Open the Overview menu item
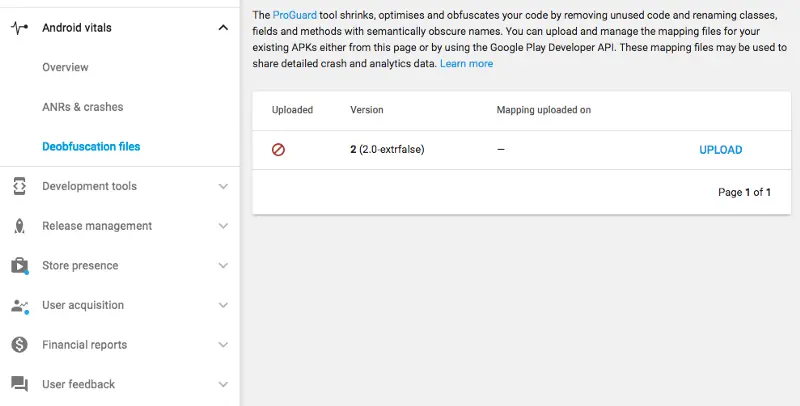800x406 pixels. [x=65, y=67]
